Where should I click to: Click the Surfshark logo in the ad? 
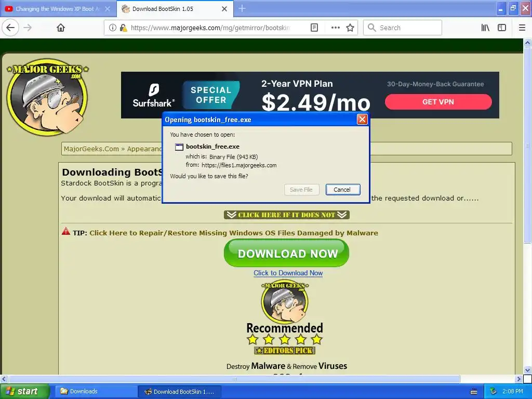pyautogui.click(x=153, y=96)
